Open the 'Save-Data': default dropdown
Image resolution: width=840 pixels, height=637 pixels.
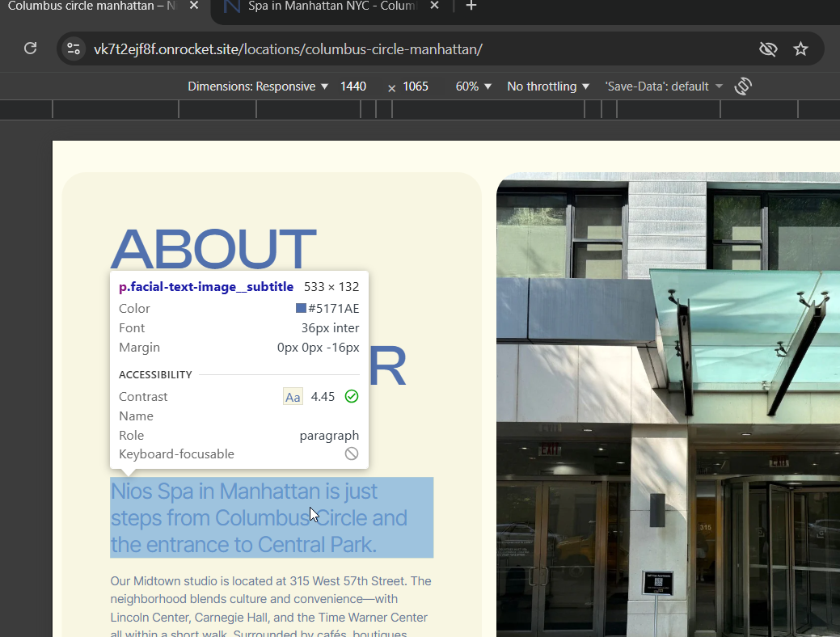pyautogui.click(x=663, y=86)
